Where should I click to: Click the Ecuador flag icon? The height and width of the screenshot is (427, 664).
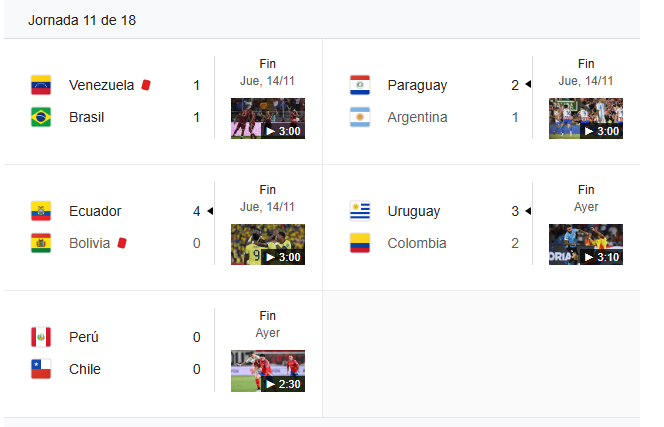point(41,211)
